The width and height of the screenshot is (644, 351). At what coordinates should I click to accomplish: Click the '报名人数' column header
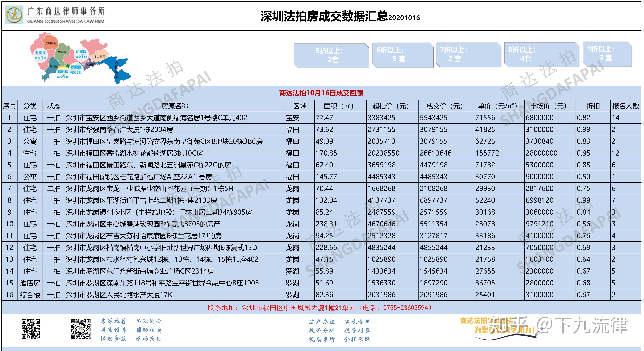tap(626, 106)
